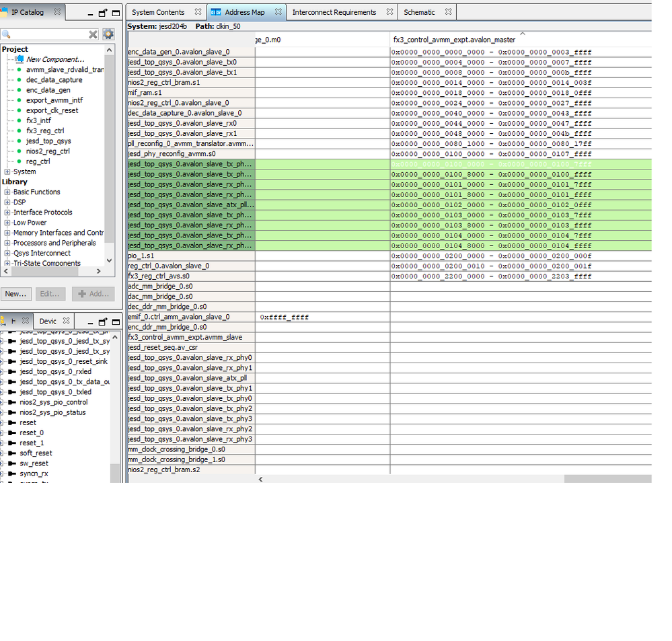Switch to the System Contents tab

158,12
